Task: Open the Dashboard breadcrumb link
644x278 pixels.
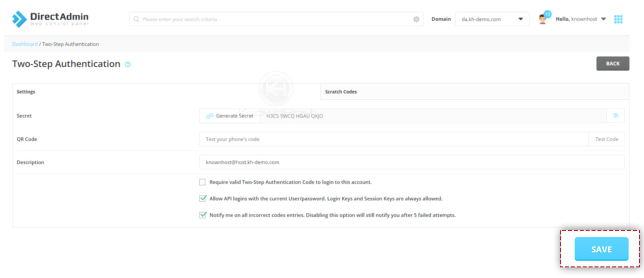Action: click(x=24, y=44)
